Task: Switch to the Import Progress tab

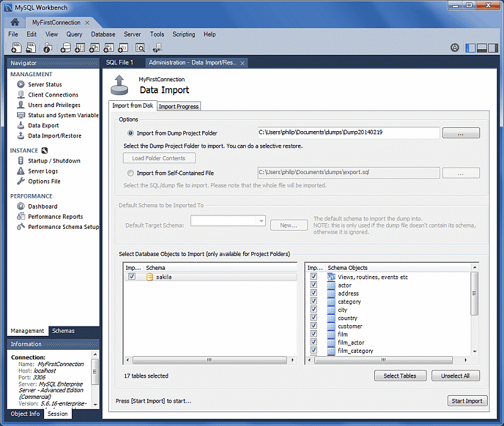Action: click(x=179, y=106)
